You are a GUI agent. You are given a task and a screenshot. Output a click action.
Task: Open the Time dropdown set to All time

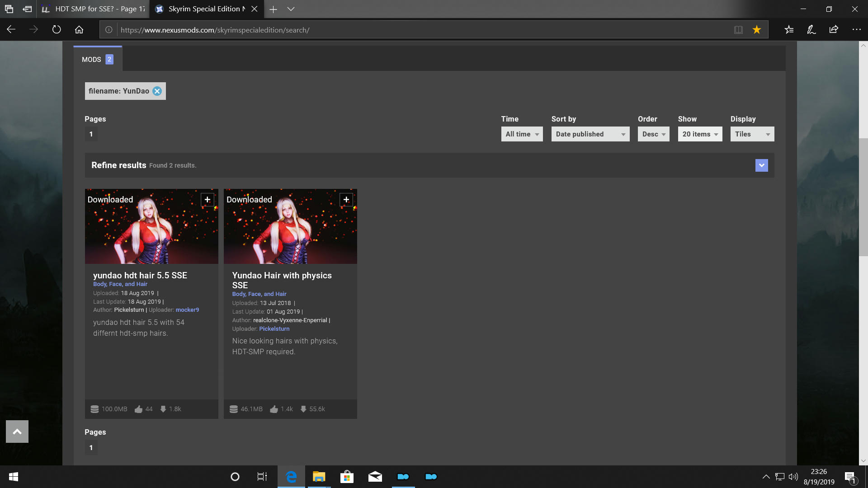(x=522, y=134)
